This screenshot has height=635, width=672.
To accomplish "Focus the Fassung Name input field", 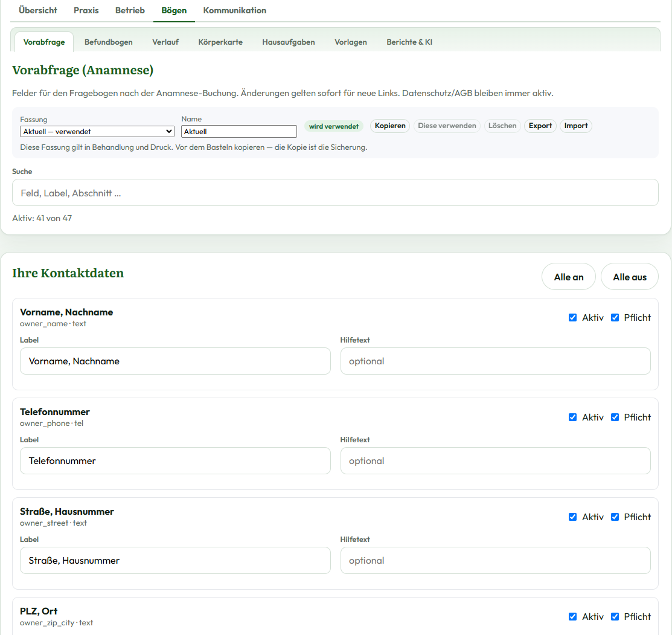I will pos(239,132).
